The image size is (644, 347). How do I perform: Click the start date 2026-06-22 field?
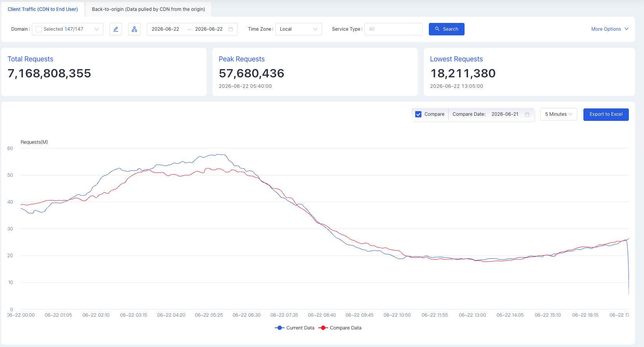[165, 29]
